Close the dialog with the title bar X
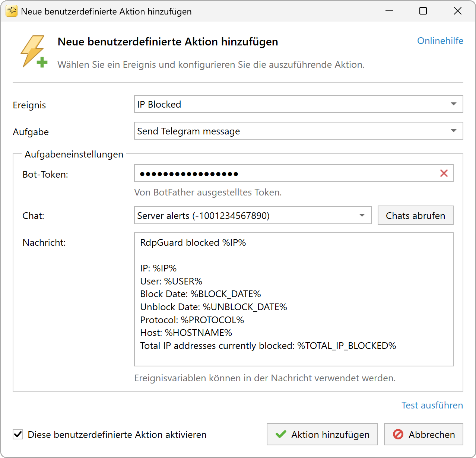 pos(457,11)
